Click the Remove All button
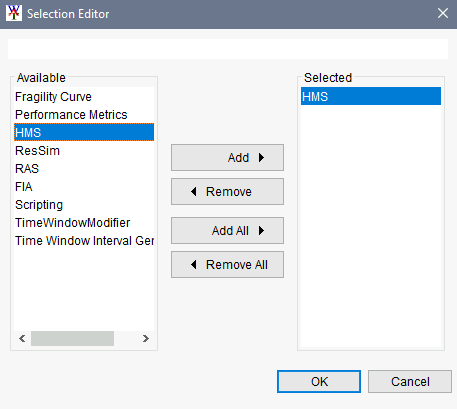The width and height of the screenshot is (457, 409). pyautogui.click(x=227, y=265)
